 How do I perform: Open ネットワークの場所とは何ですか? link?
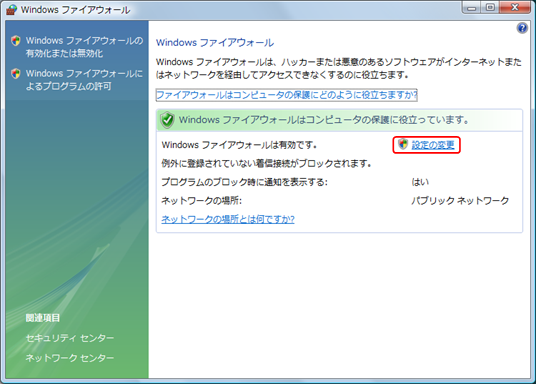point(228,219)
